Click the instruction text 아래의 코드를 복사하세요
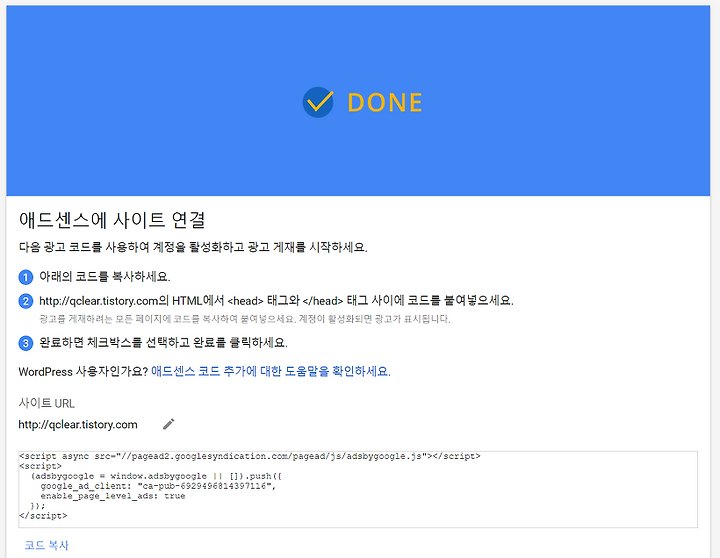The image size is (720, 558). pyautogui.click(x=105, y=276)
